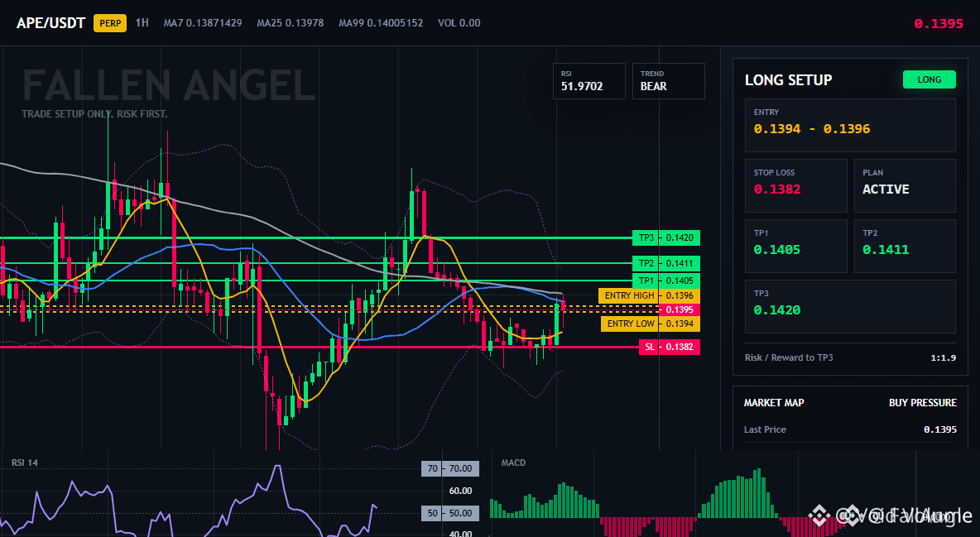Click the Last Price label
Viewport: 980px width, 537px height.
765,429
